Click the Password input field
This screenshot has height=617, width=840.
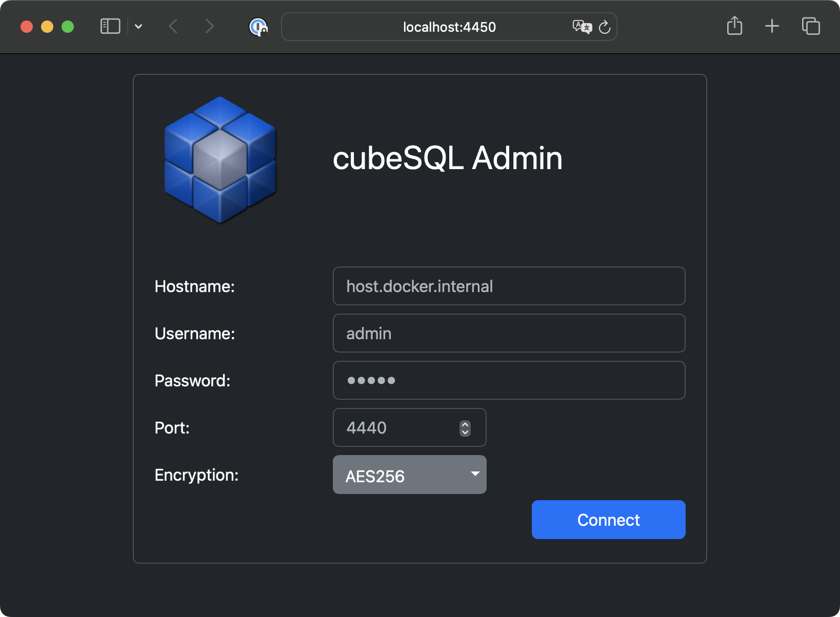pyautogui.click(x=509, y=380)
